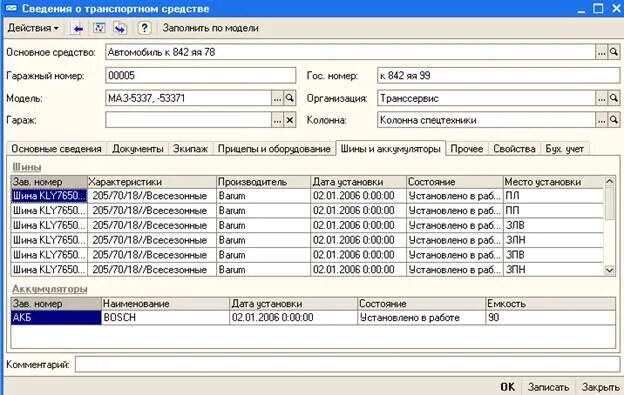624x395 pixels.
Task: Click the Колонна field
Action: [486, 120]
